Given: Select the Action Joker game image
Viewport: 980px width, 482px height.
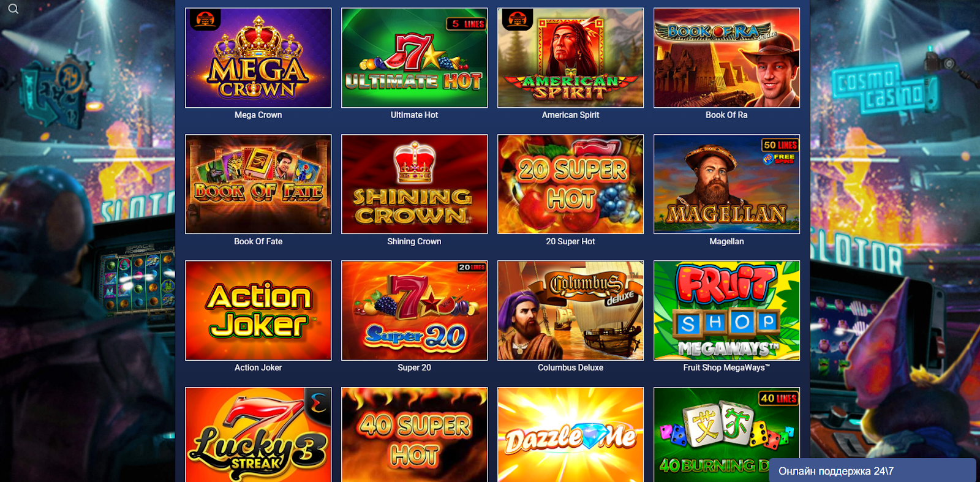Looking at the screenshot, I should click(258, 311).
